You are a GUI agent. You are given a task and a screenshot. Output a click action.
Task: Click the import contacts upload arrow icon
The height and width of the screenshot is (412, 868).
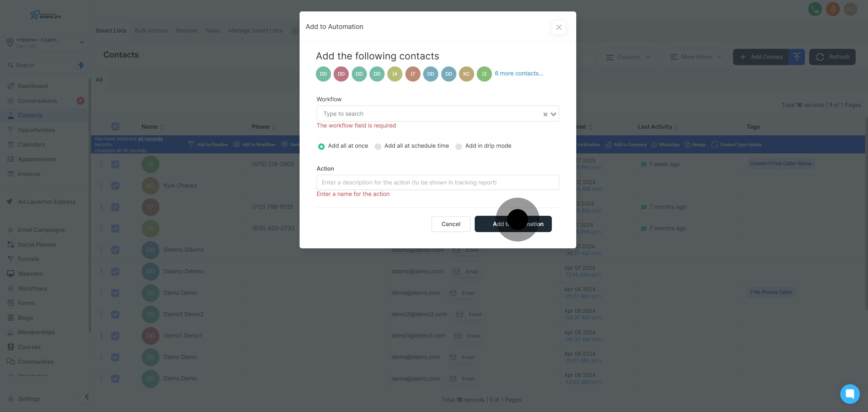click(797, 57)
